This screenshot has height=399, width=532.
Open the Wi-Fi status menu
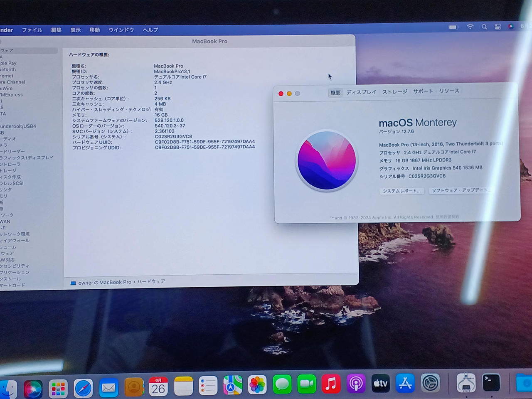(470, 27)
